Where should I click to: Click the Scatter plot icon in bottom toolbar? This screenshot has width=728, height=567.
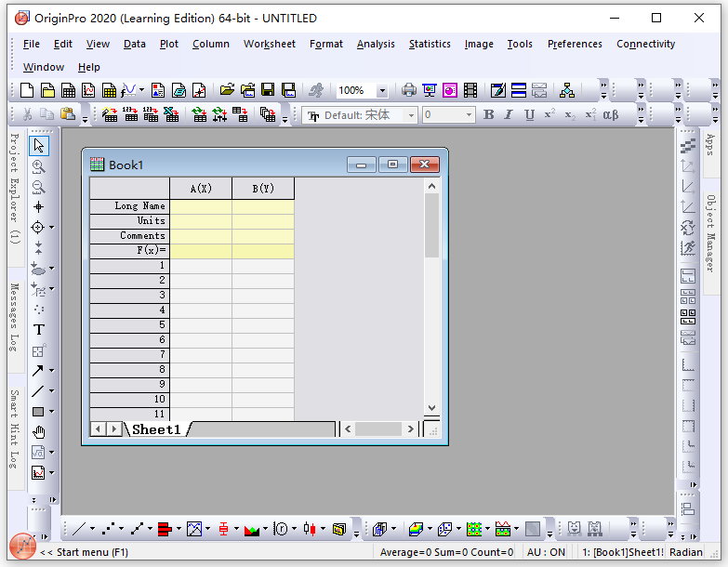point(108,529)
